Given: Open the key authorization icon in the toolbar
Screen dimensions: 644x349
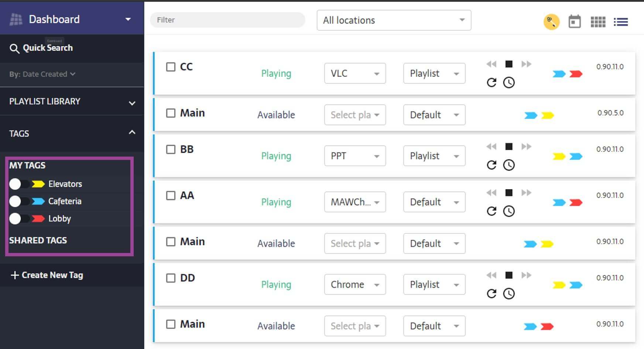Looking at the screenshot, I should click(x=551, y=21).
